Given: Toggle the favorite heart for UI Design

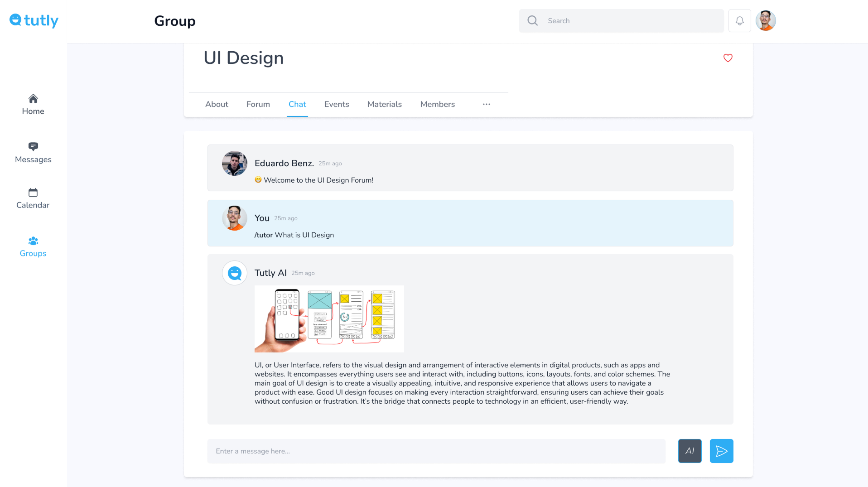Looking at the screenshot, I should [728, 58].
